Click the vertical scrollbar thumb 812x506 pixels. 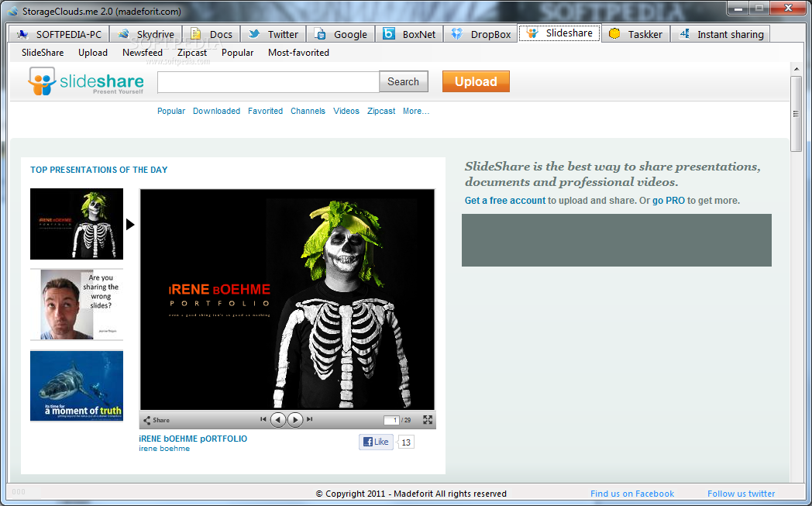tap(796, 114)
